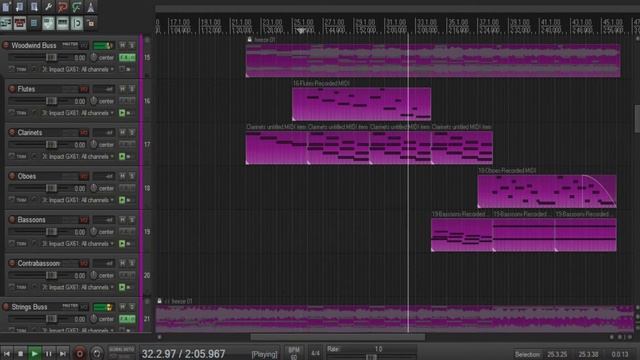Arm the Bassoons track for recording
The height and width of the screenshot is (360, 640).
pos(12,220)
